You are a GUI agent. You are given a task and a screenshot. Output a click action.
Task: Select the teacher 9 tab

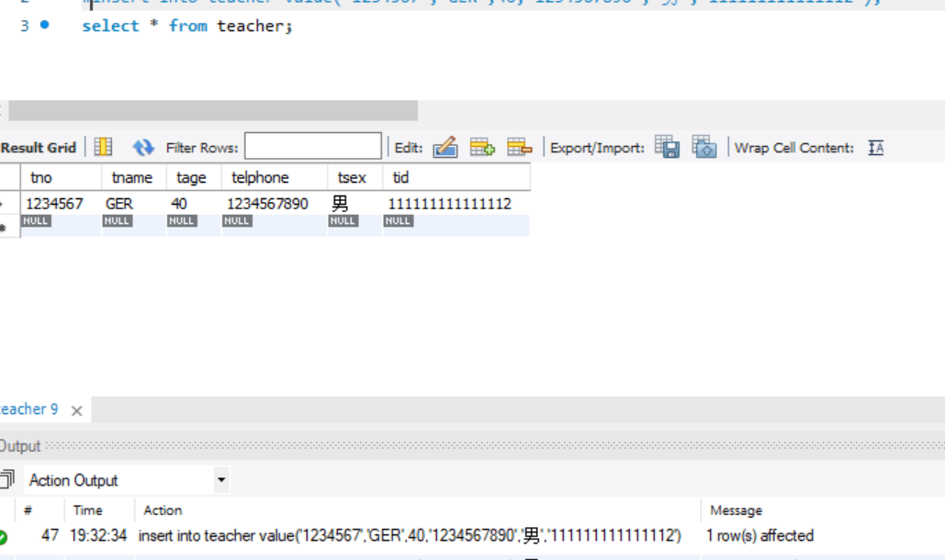(x=29, y=410)
